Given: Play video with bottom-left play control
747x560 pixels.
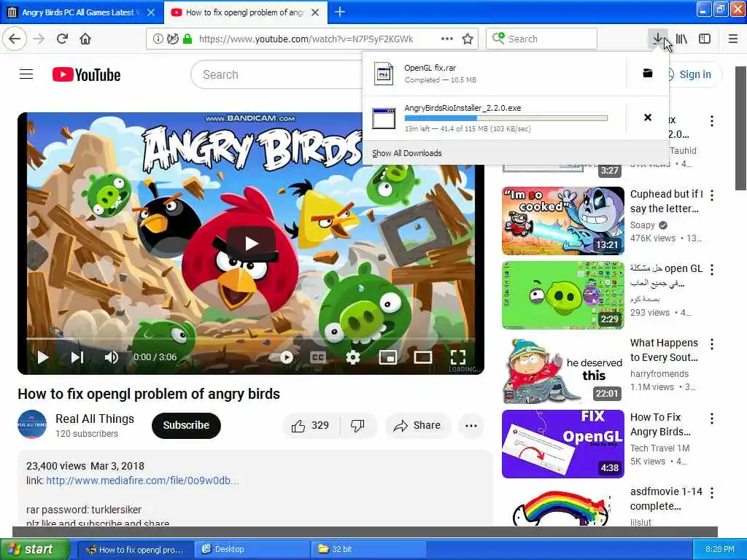Looking at the screenshot, I should 43,357.
